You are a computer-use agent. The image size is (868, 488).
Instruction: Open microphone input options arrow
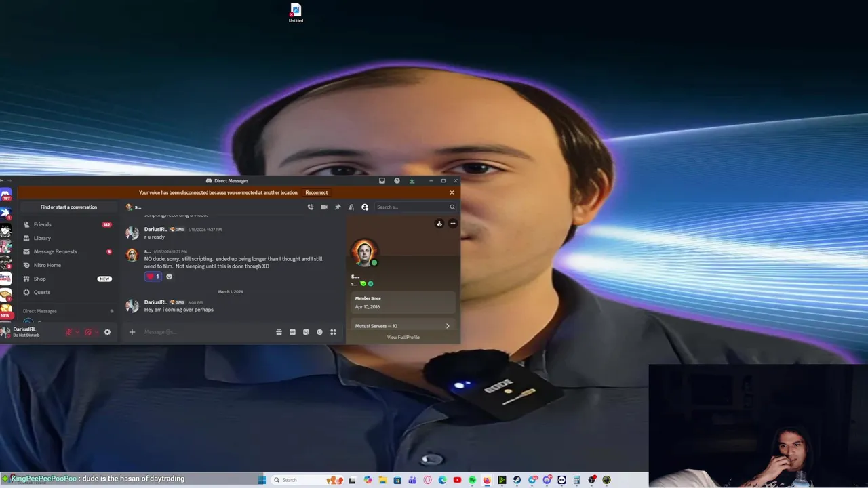tap(77, 332)
